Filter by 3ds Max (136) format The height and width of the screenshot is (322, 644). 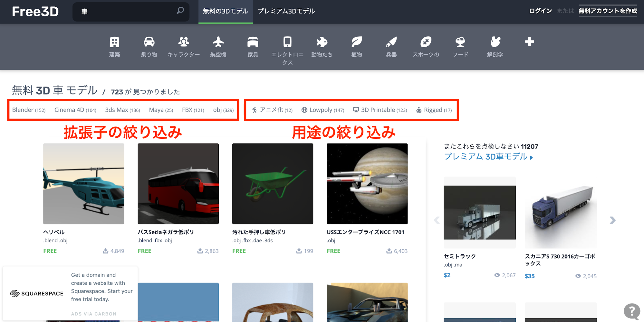pyautogui.click(x=122, y=110)
